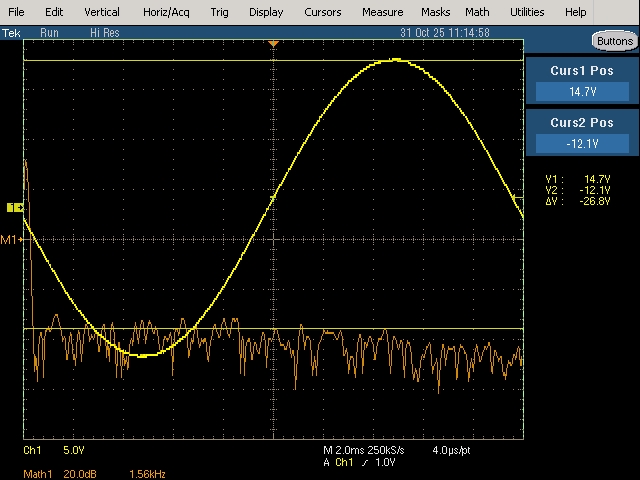Click the Math1 20.0dB readout
640x480 pixels.
60,474
